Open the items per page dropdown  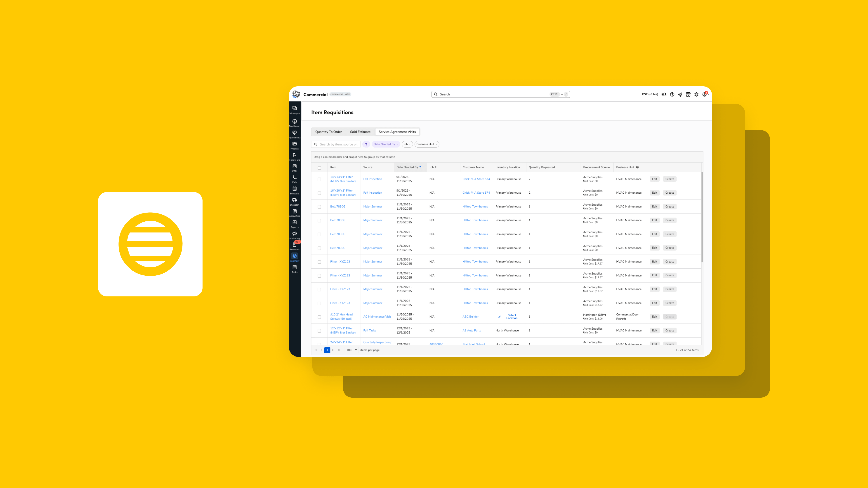tap(351, 350)
